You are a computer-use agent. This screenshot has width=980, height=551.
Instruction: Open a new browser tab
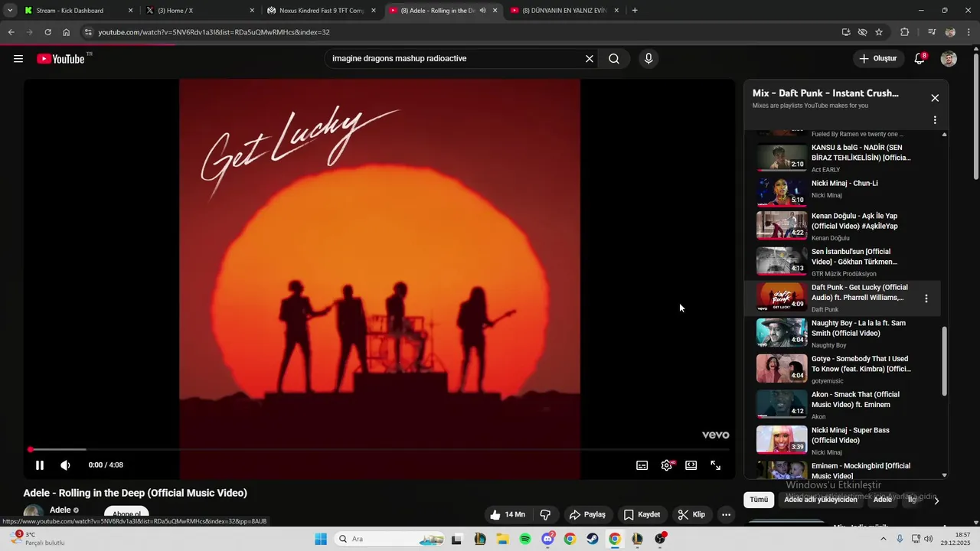635,11
